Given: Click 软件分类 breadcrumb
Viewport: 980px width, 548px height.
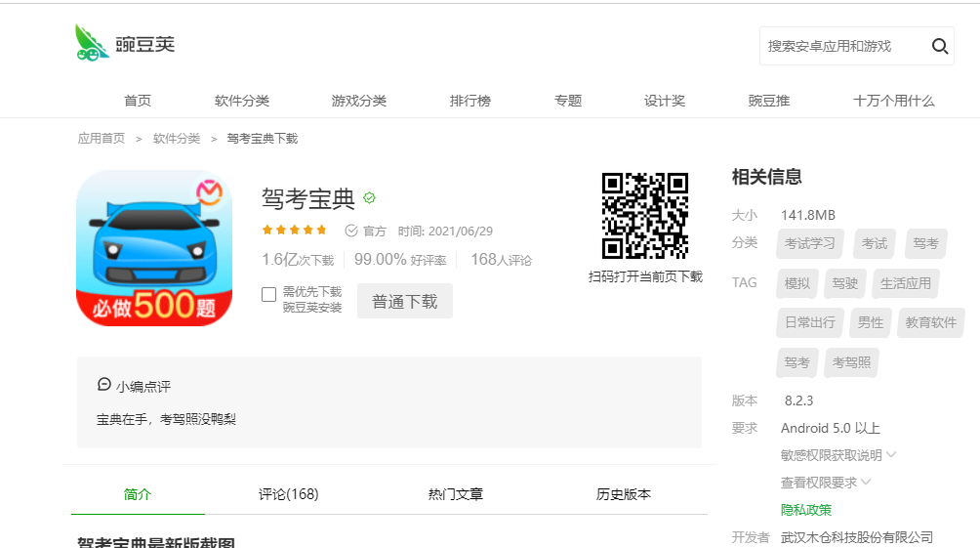Looking at the screenshot, I should 177,139.
